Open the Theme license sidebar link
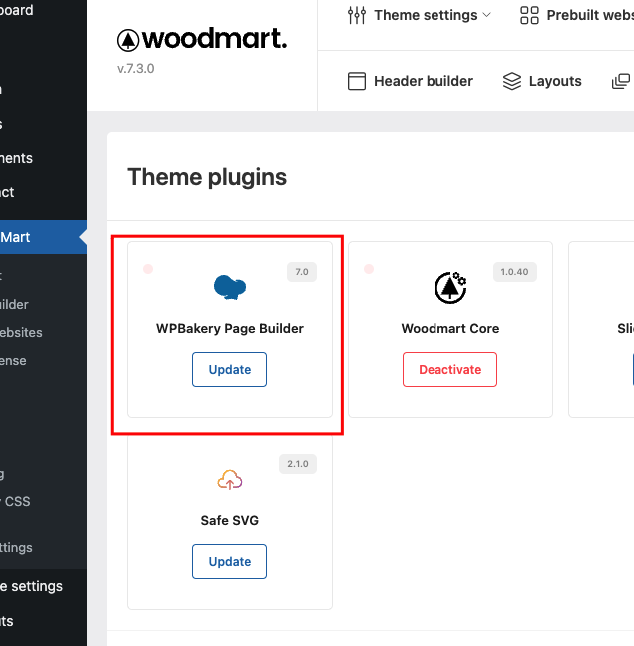 tap(13, 360)
